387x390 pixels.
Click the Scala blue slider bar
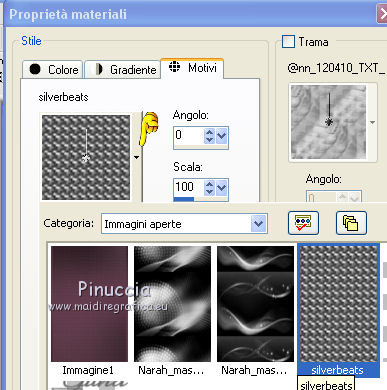[183, 199]
